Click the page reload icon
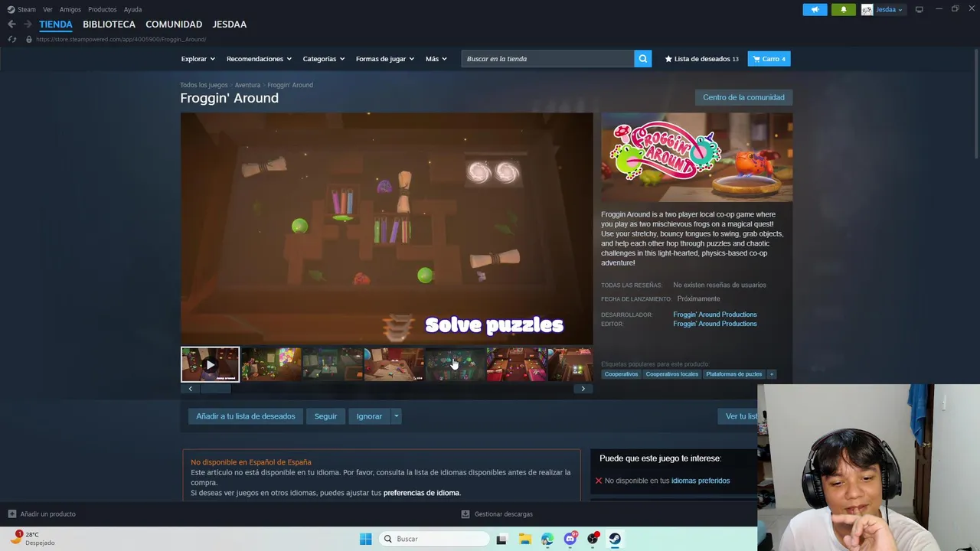Screen dimensions: 980x551 coord(11,39)
